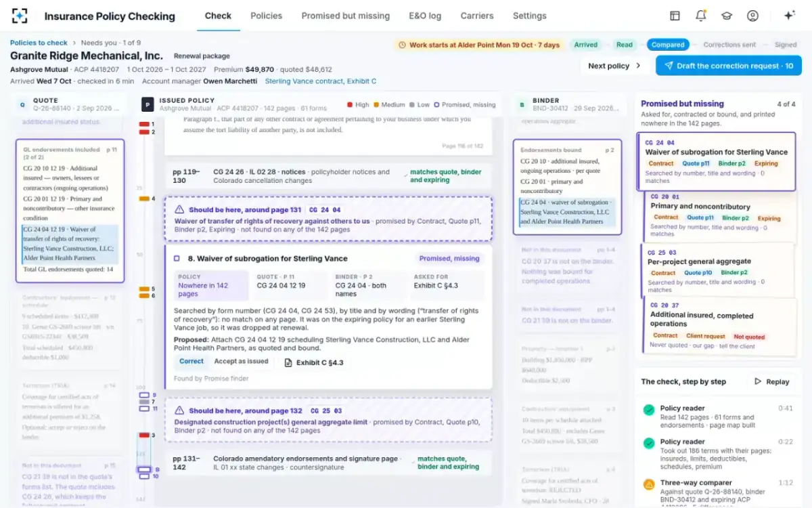
Task: Click the clock icon in work-start banner
Action: [x=403, y=45]
